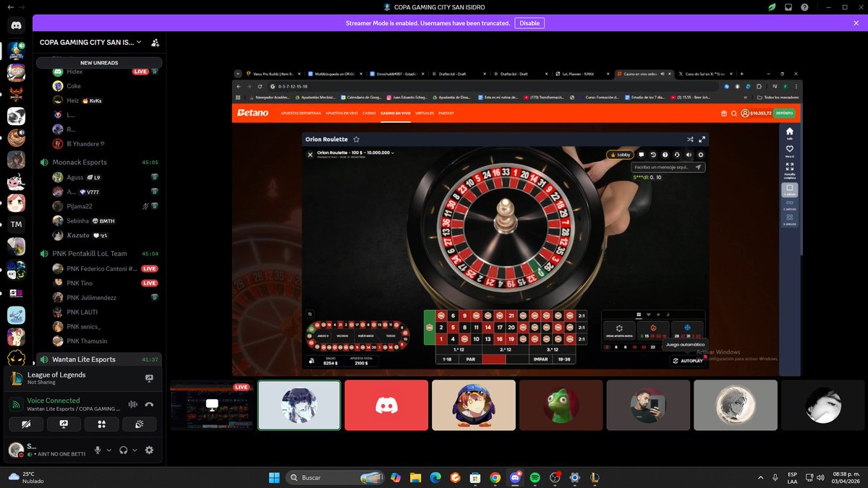Select the frog avatar participant tile
This screenshot has width=868, height=488.
click(561, 406)
